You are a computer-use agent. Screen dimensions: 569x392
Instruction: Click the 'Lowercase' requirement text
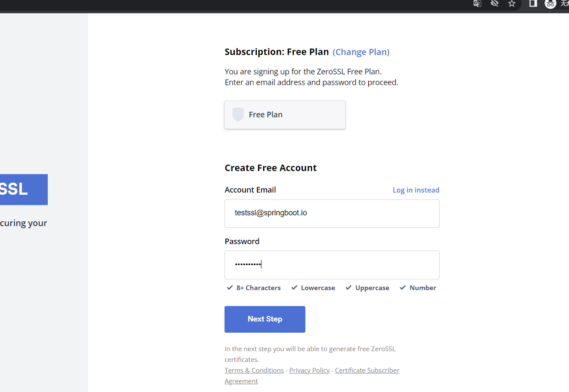pyautogui.click(x=318, y=288)
